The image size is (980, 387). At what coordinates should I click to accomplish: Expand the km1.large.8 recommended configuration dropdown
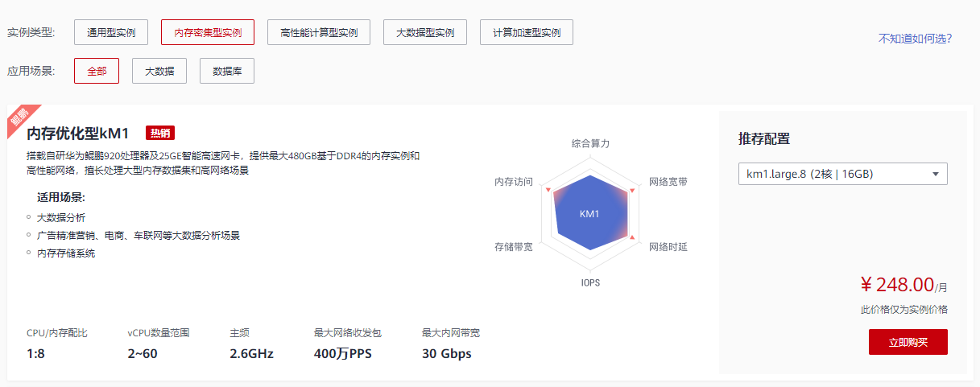(x=842, y=174)
